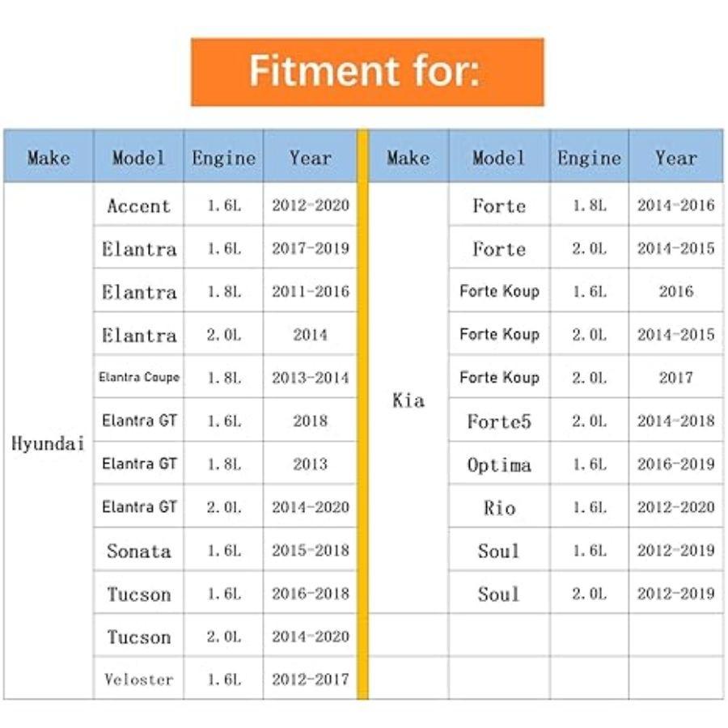Viewport: 728px width, 728px height.
Task: Select the 2016-2019 year cell for Optima
Action: click(x=675, y=464)
